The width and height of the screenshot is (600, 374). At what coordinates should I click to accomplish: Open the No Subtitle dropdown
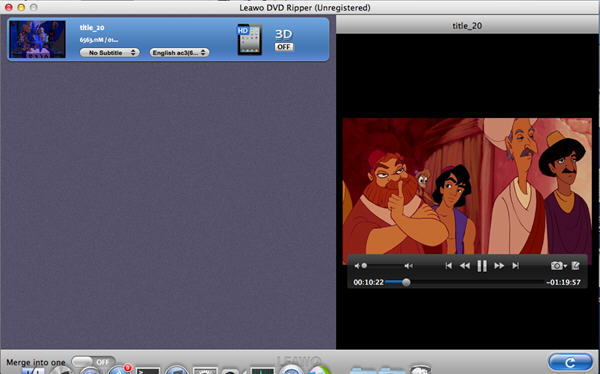click(109, 52)
